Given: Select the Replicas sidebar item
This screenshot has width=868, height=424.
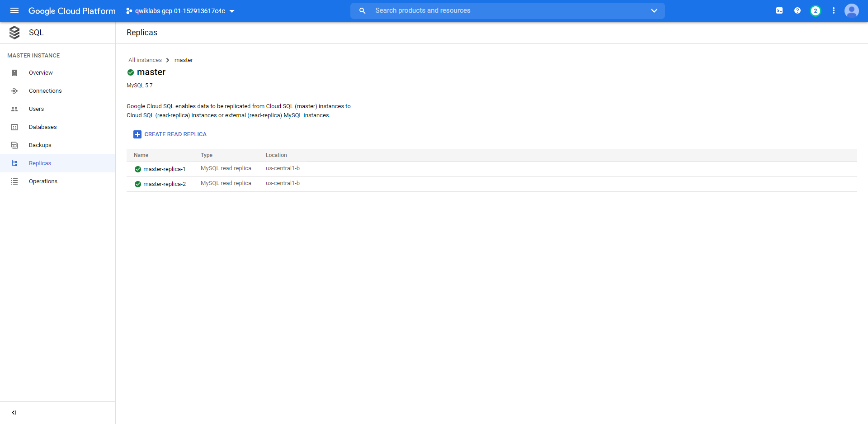Looking at the screenshot, I should [x=57, y=163].
